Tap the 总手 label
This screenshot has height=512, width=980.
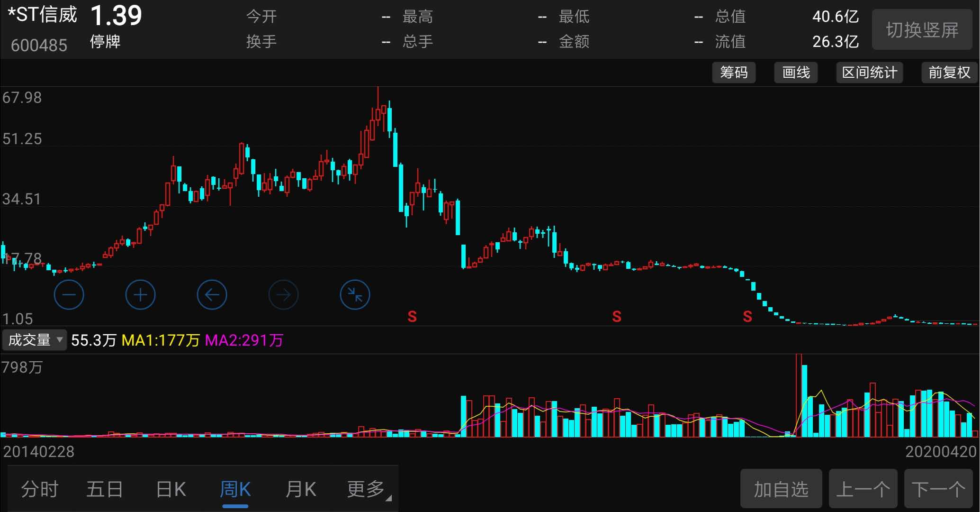[418, 42]
